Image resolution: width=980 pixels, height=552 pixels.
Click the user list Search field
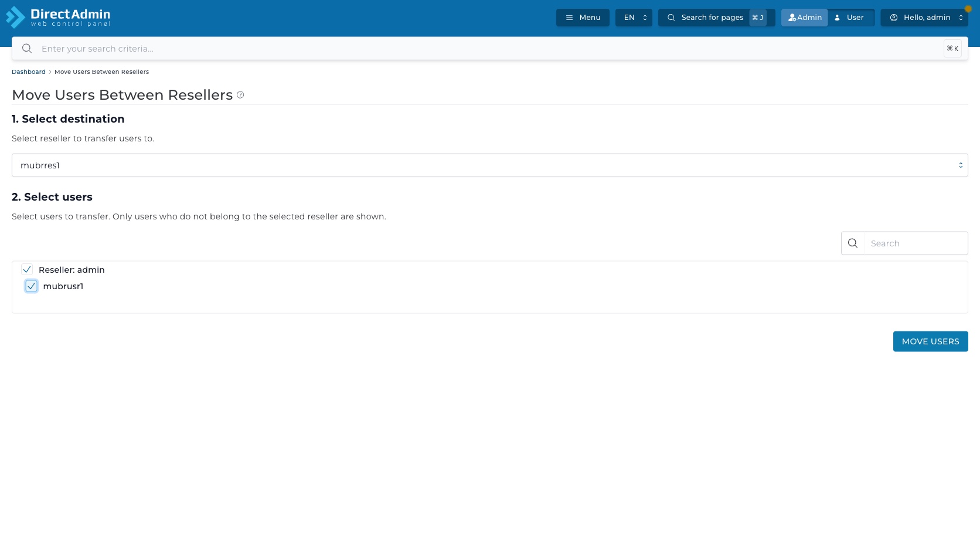click(916, 243)
